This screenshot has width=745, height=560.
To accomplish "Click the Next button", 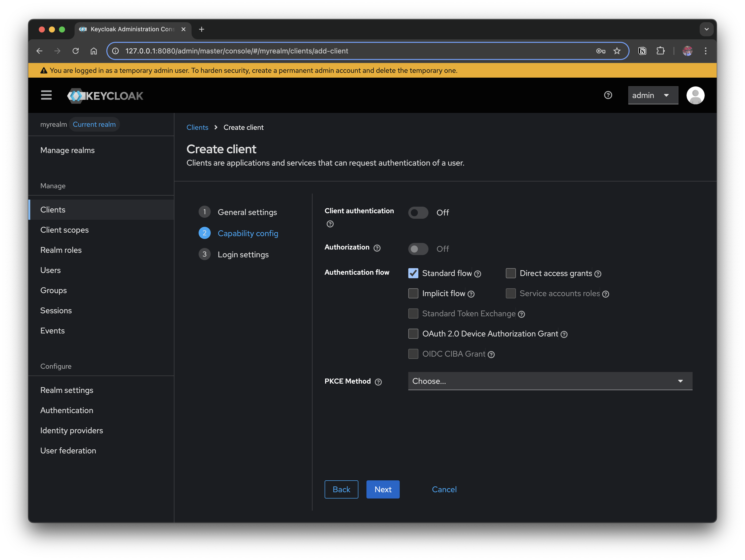I will click(x=383, y=489).
